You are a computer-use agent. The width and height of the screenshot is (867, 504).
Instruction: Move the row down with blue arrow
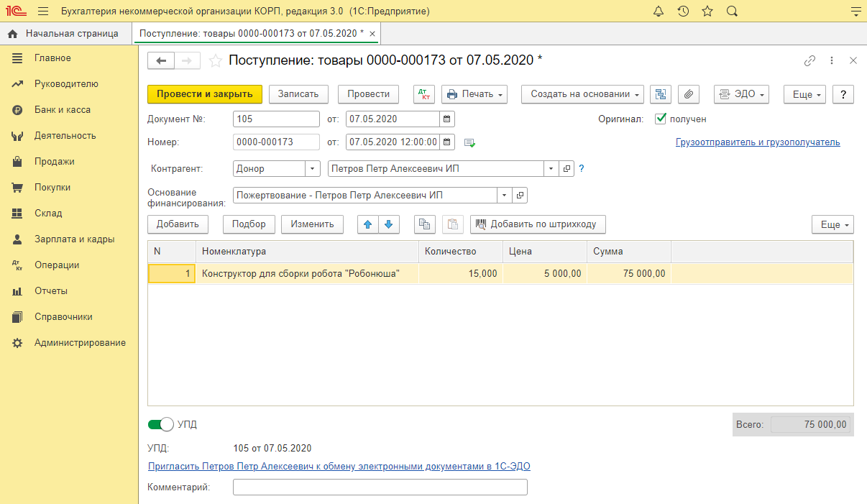pos(389,224)
